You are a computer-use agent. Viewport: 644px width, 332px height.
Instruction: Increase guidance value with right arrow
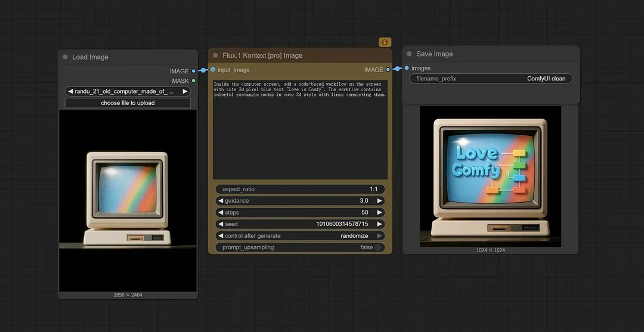coord(379,201)
